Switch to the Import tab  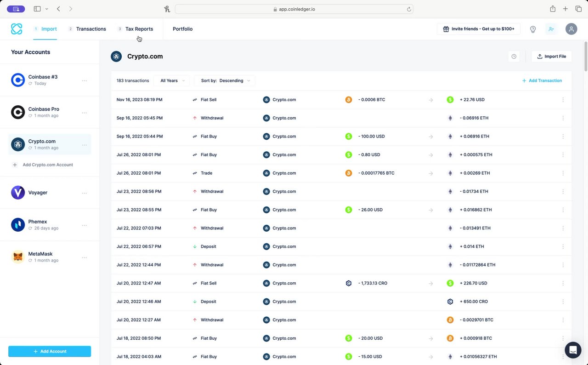[45, 29]
